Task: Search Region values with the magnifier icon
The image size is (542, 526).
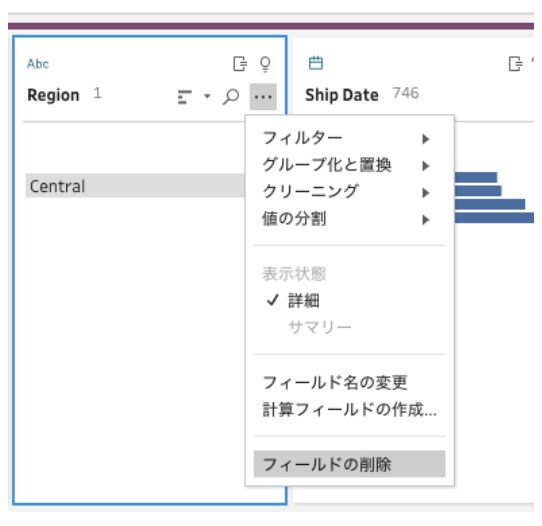Action: (231, 96)
